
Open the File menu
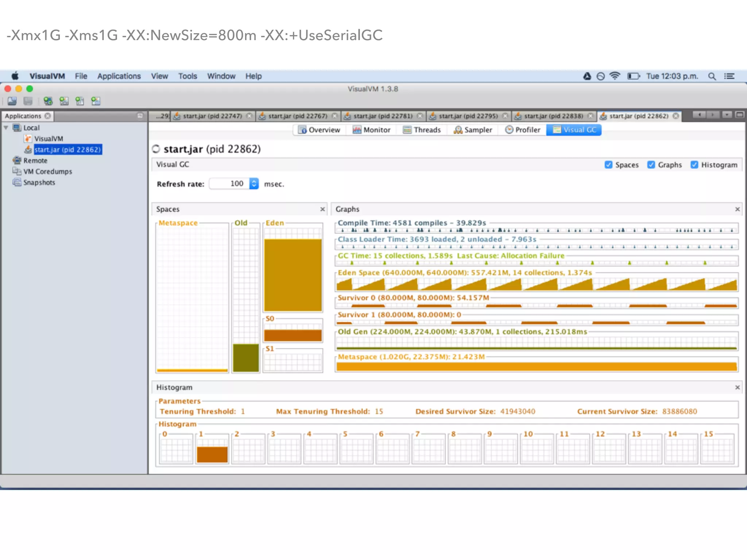pos(81,76)
